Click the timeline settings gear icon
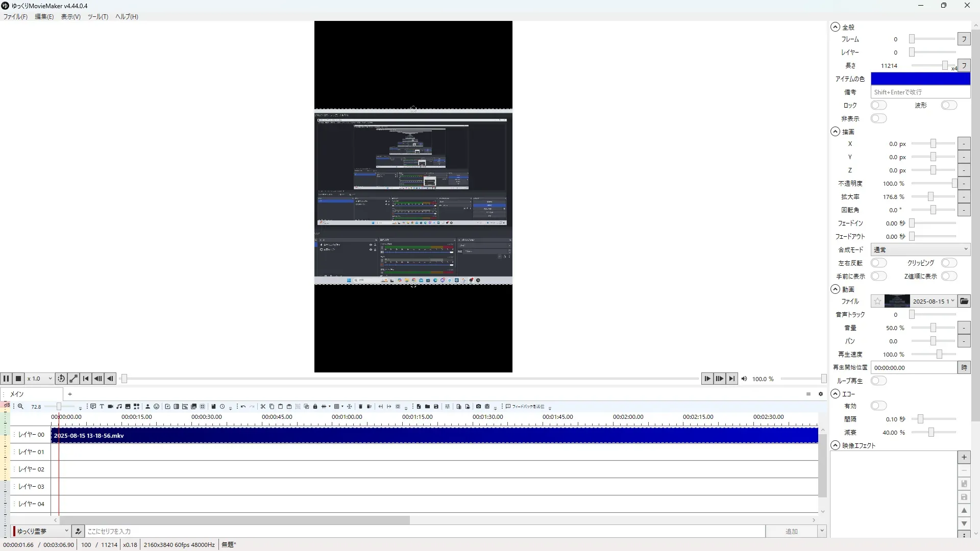Screen dimensions: 980x551 coord(821,394)
